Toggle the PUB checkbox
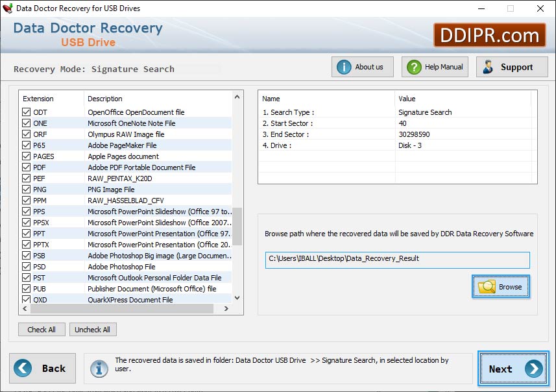Image resolution: width=556 pixels, height=392 pixels. point(26,288)
